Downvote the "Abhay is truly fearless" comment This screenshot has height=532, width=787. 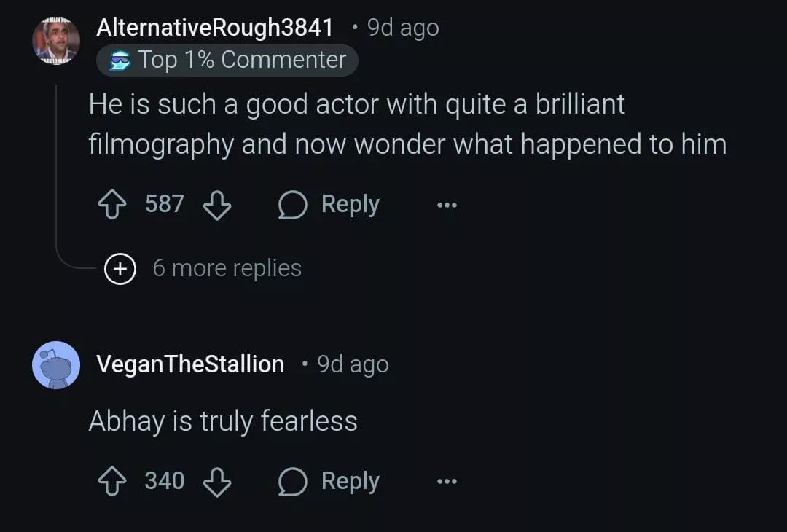(x=216, y=482)
